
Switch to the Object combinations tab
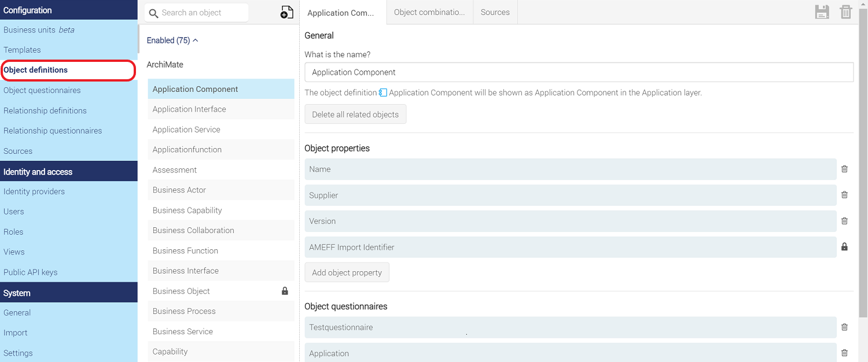pyautogui.click(x=429, y=12)
